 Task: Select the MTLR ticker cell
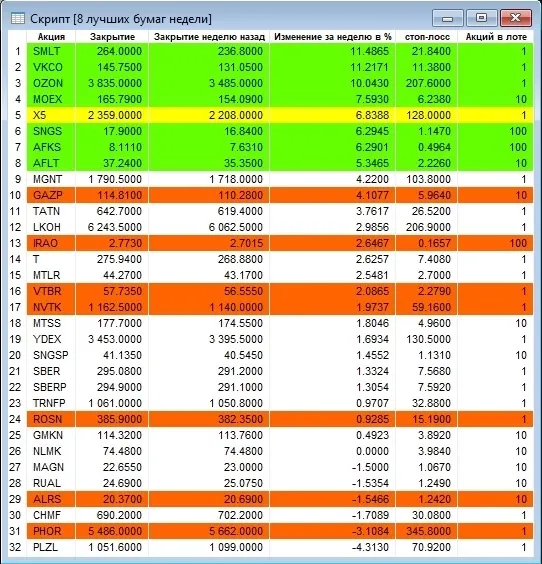click(51, 275)
